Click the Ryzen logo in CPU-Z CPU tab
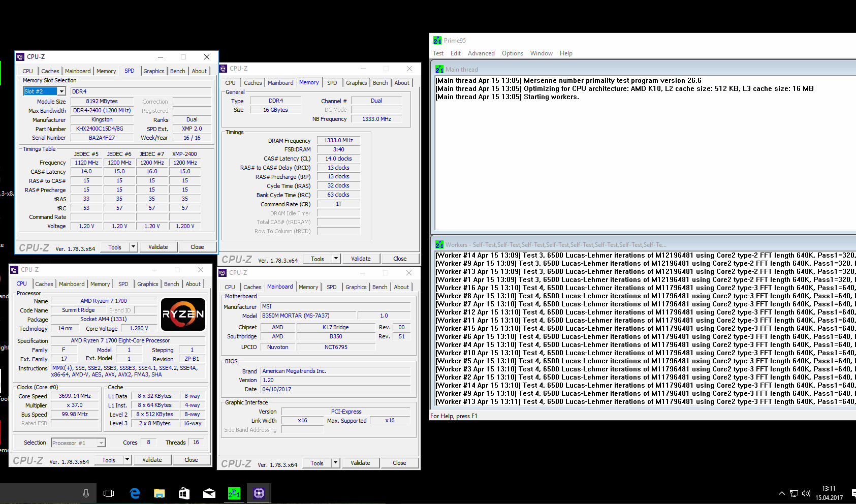The height and width of the screenshot is (504, 856). coord(183,314)
